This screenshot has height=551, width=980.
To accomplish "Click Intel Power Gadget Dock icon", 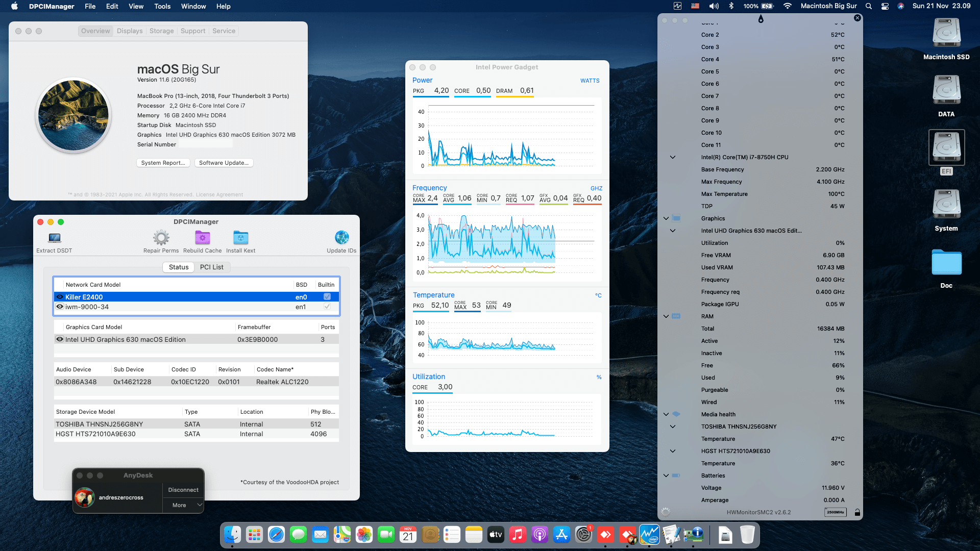I will (x=649, y=535).
